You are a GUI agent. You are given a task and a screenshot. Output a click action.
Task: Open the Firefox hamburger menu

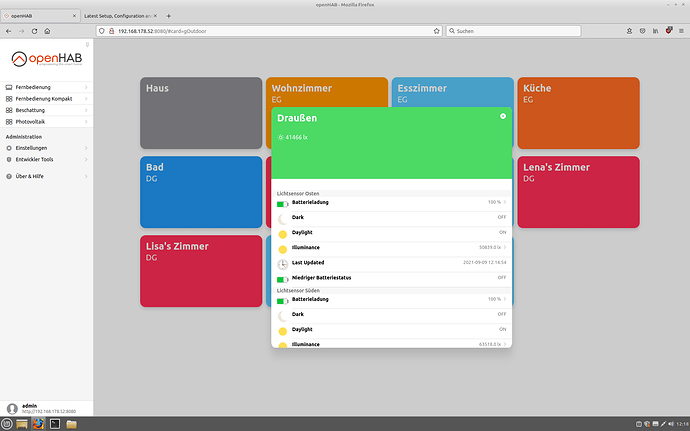pyautogui.click(x=681, y=31)
